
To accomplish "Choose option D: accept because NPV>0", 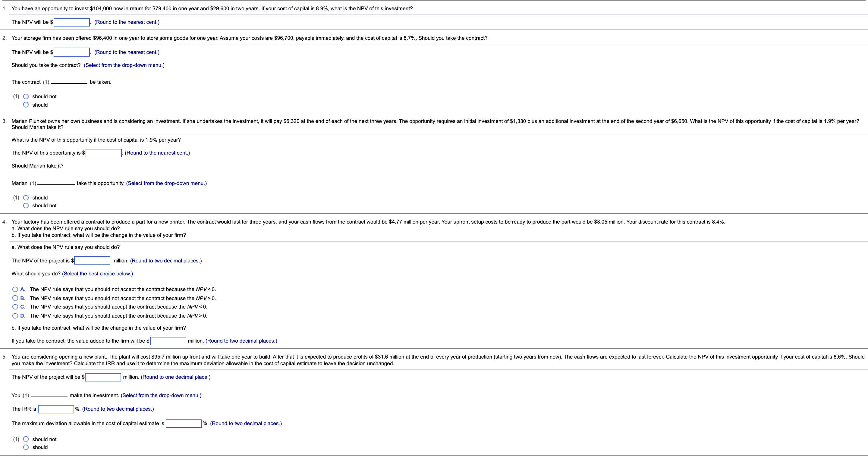I will 15,316.
